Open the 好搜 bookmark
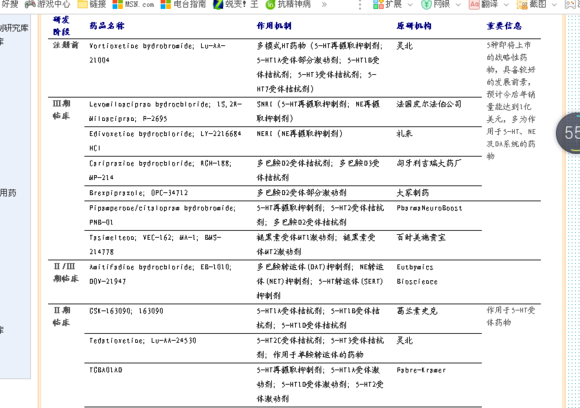Image resolution: width=580 pixels, height=408 pixels. (9, 4)
